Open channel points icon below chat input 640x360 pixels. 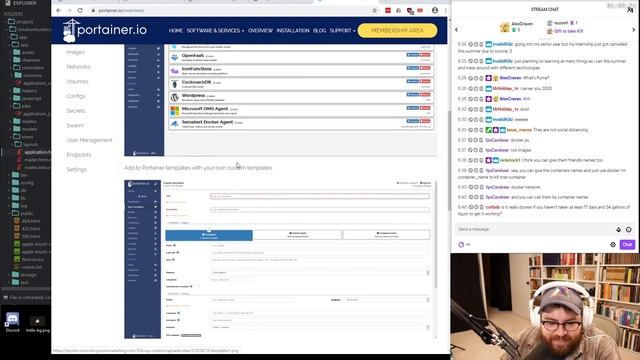coord(461,244)
